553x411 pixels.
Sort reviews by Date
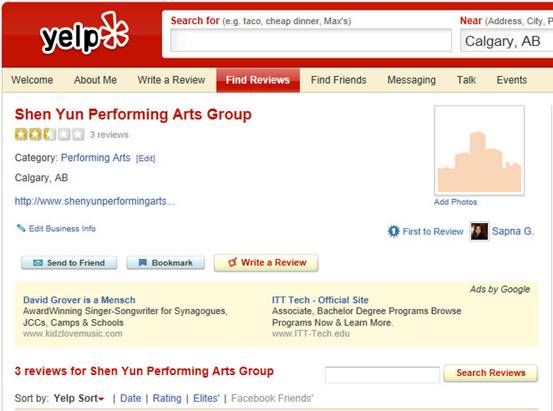pos(130,398)
